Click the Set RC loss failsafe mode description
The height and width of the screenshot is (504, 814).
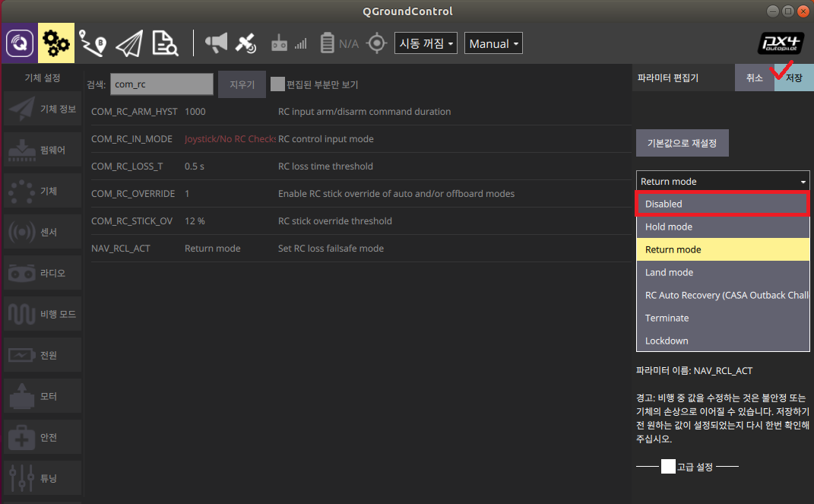[x=331, y=248]
